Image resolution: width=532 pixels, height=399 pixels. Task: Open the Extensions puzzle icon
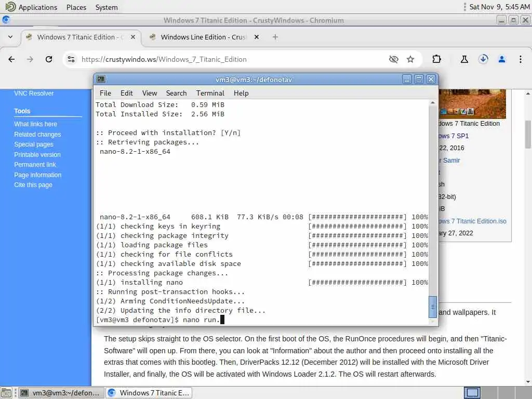(436, 59)
